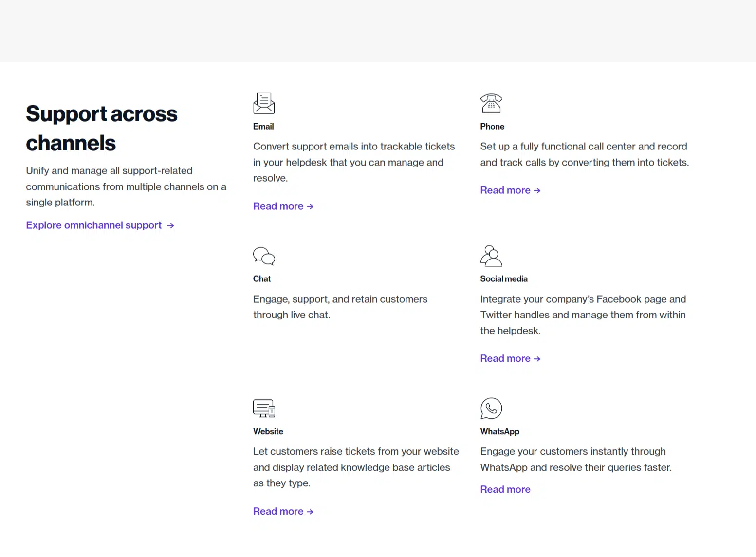Click the Social media people icon
Image resolution: width=756 pixels, height=557 pixels.
click(491, 256)
